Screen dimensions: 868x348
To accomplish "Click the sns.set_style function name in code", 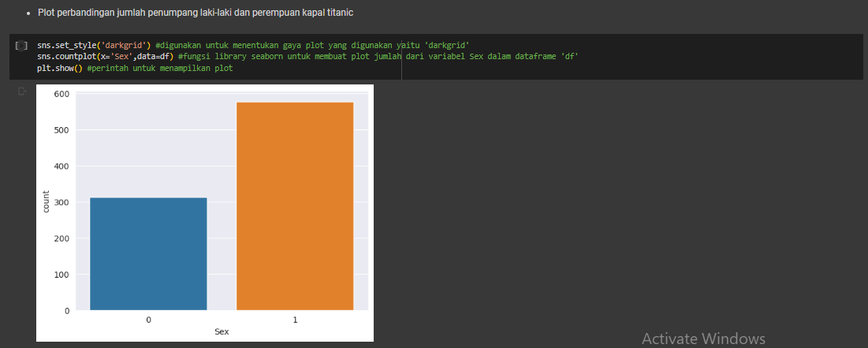I will tap(66, 46).
